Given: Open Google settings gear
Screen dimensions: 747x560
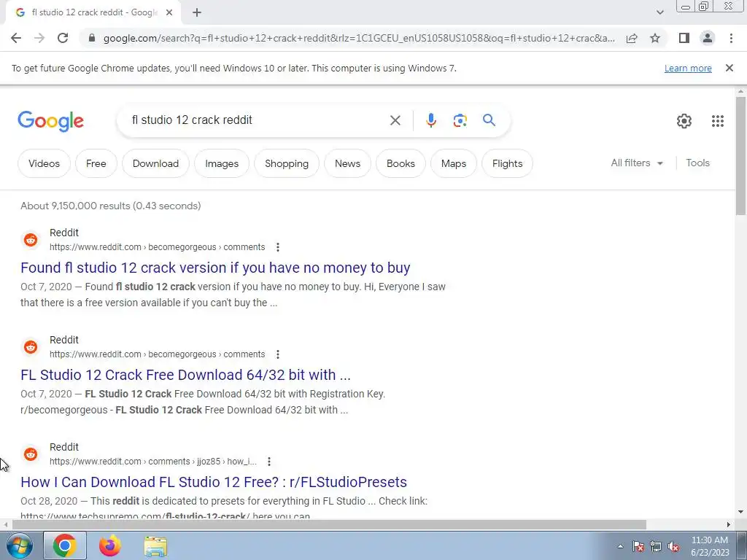Looking at the screenshot, I should tap(684, 121).
